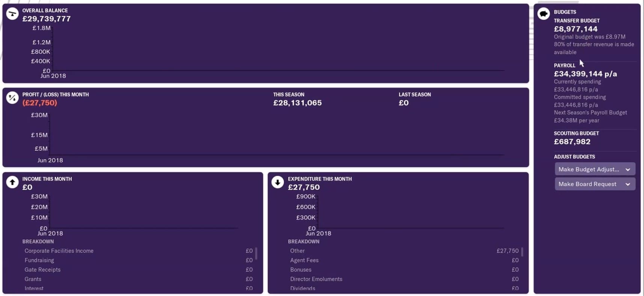The image size is (644, 296).
Task: Select the Agent Fees expenditure row
Action: [x=404, y=260]
